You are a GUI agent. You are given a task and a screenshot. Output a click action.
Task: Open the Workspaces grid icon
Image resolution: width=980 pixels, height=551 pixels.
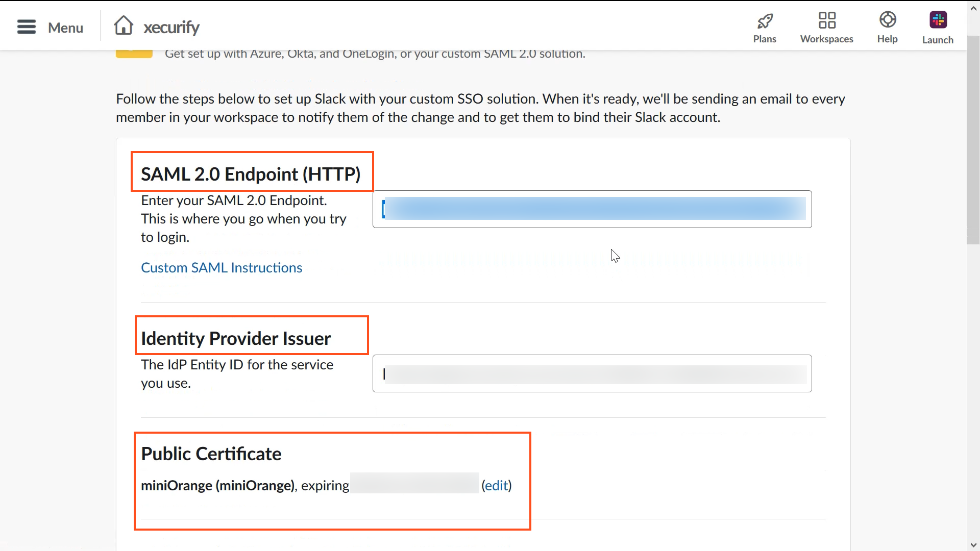(827, 20)
